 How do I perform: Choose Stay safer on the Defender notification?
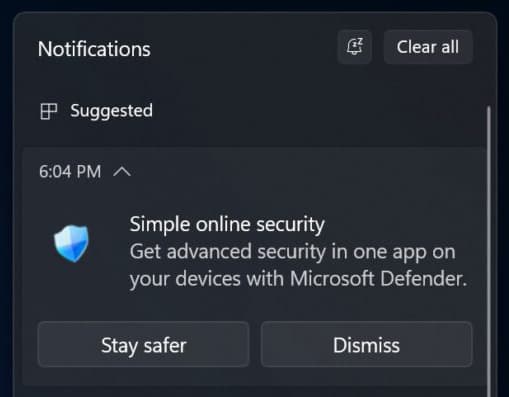pyautogui.click(x=143, y=344)
